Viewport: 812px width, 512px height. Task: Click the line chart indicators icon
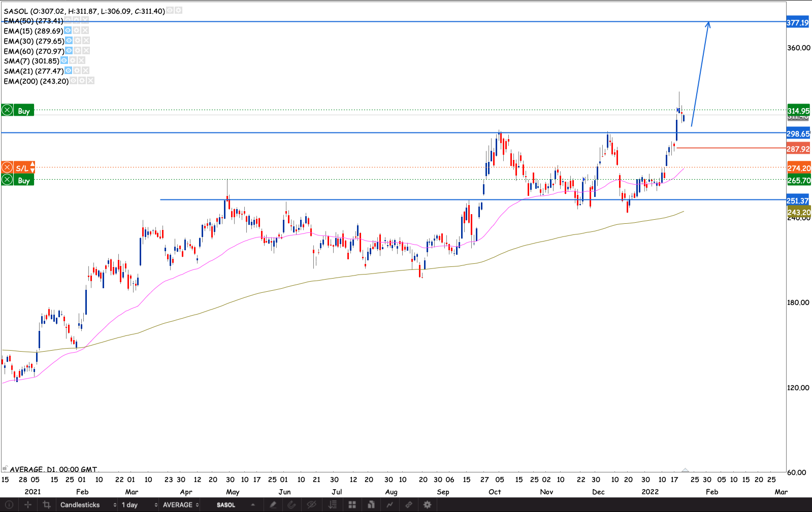point(389,504)
